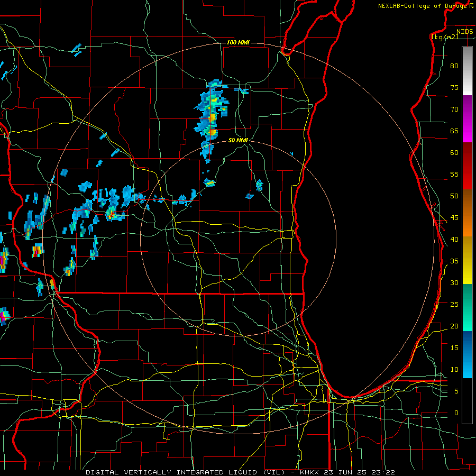Click the 55 value on color scale
This screenshot has width=476, height=476.
coord(454,174)
